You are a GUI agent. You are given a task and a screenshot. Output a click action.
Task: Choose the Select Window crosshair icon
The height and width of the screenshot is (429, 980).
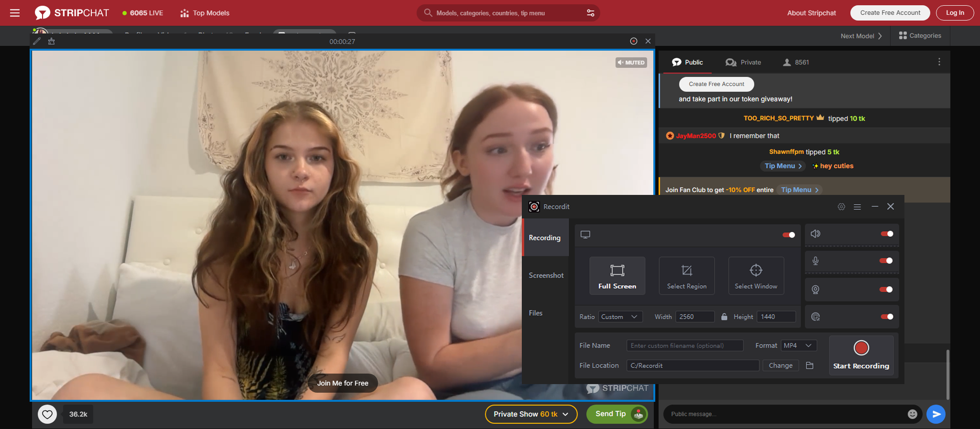756,270
